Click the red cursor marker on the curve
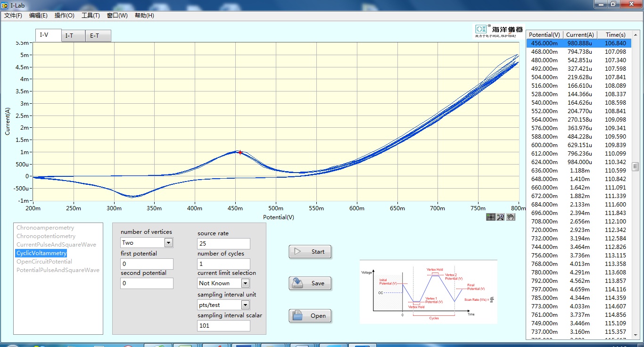This screenshot has height=347, width=644. click(240, 152)
